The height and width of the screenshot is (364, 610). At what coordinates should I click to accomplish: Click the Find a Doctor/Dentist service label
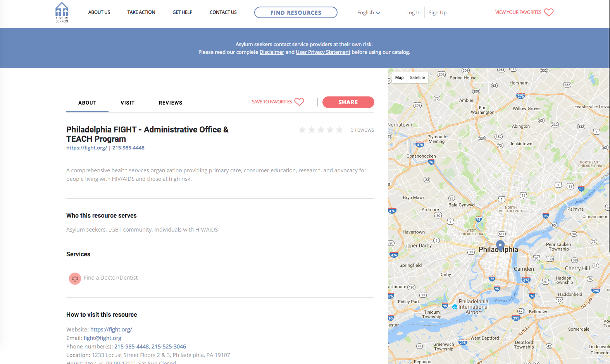coord(111,278)
